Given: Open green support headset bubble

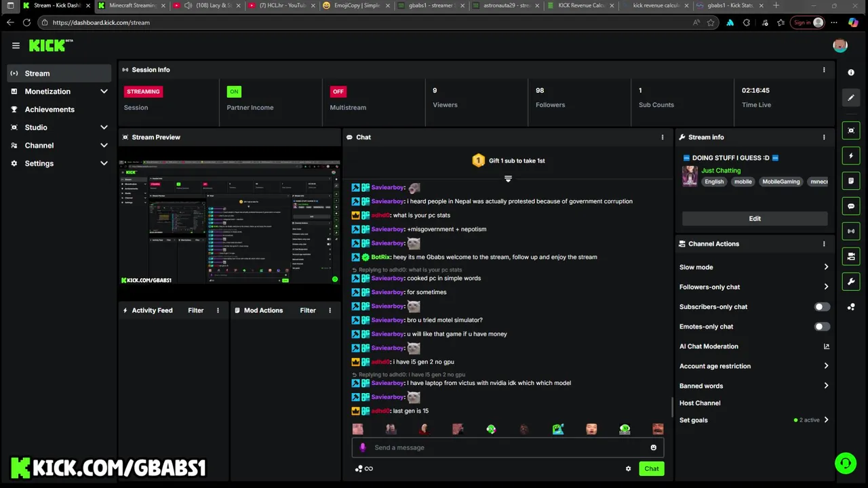Looking at the screenshot, I should (x=846, y=464).
